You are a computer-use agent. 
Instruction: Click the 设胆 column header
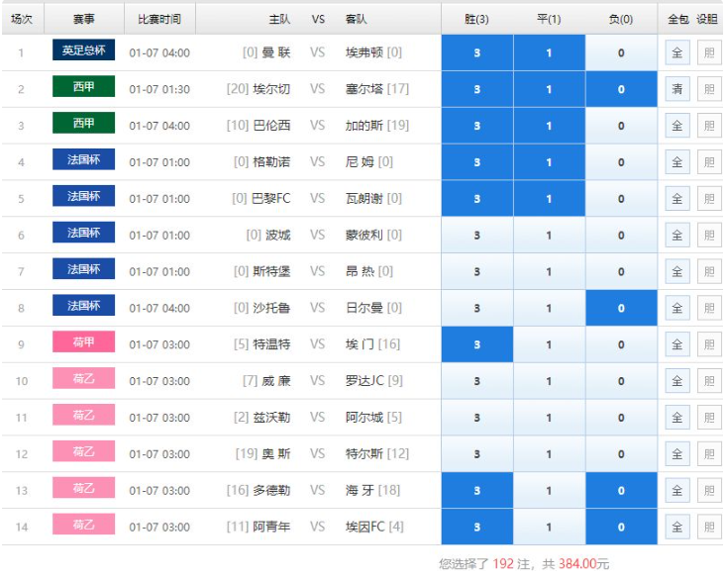click(707, 19)
